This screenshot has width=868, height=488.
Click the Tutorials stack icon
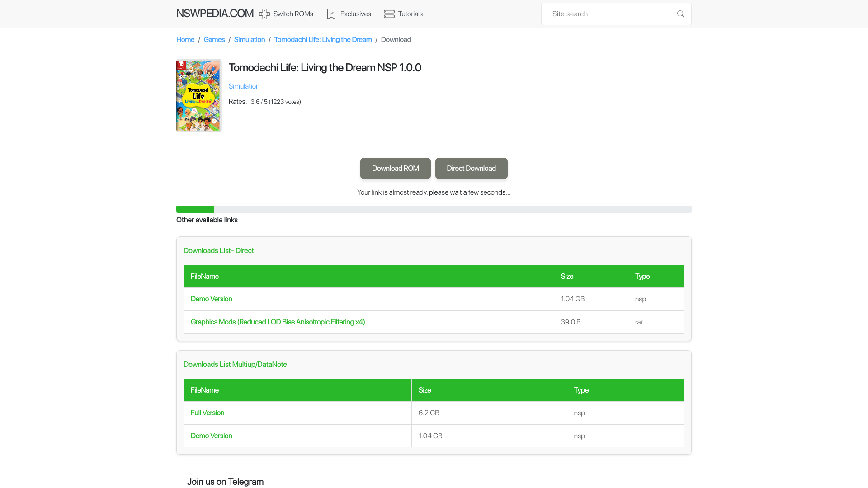pos(389,14)
